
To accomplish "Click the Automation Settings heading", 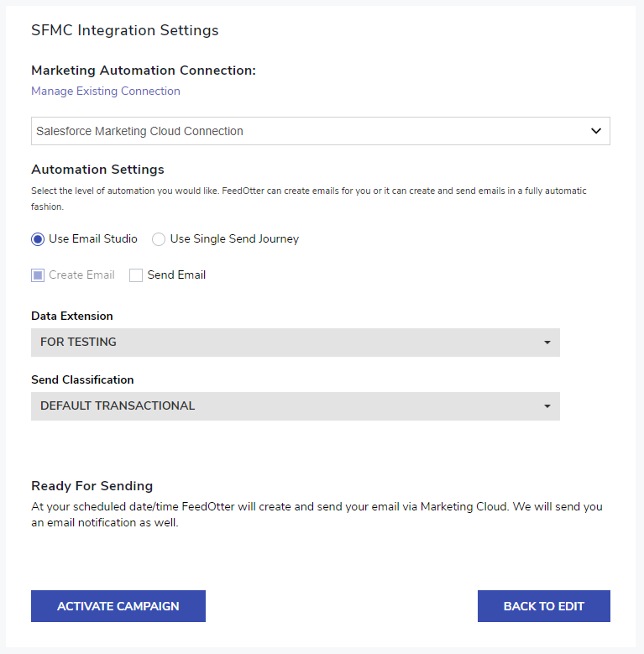I will click(x=97, y=170).
